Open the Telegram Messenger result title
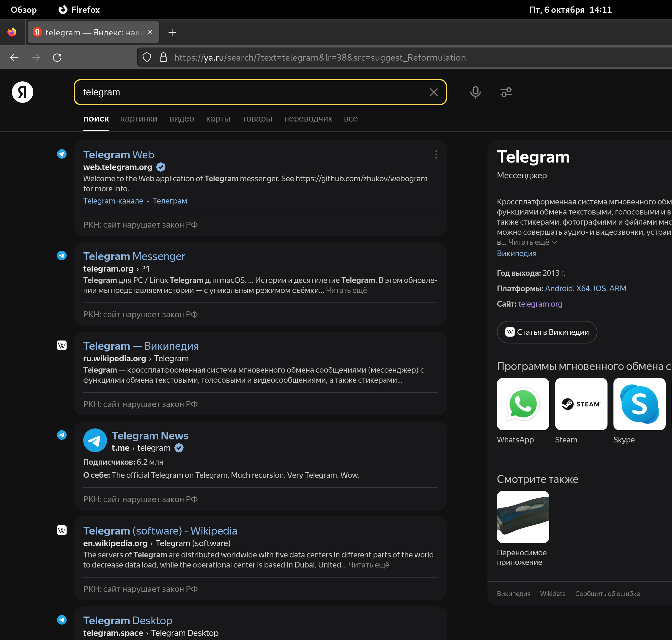The width and height of the screenshot is (672, 640). (134, 256)
